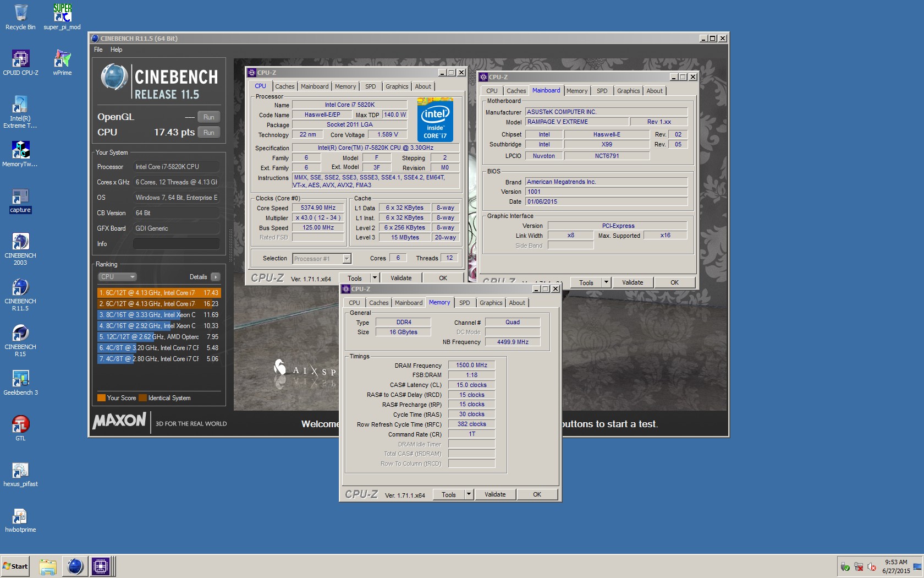Select 4C/8T 2.80 GHz ranking row
The height and width of the screenshot is (578, 924).
[x=159, y=359]
